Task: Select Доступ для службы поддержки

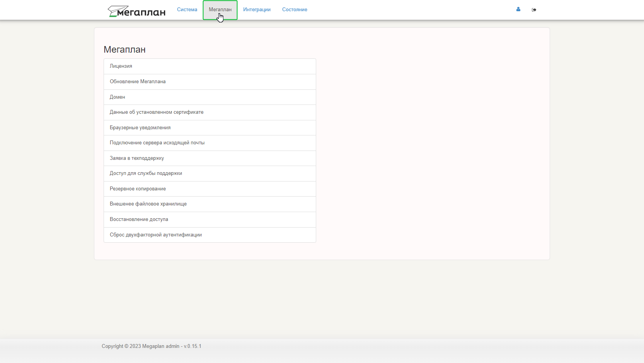Action: click(x=210, y=173)
